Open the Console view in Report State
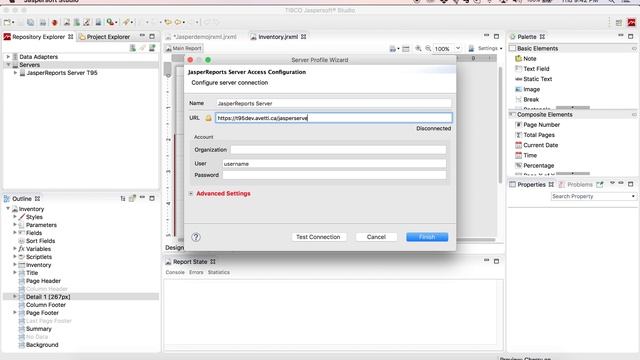Screen dimensions: 640x360 [x=175, y=272]
